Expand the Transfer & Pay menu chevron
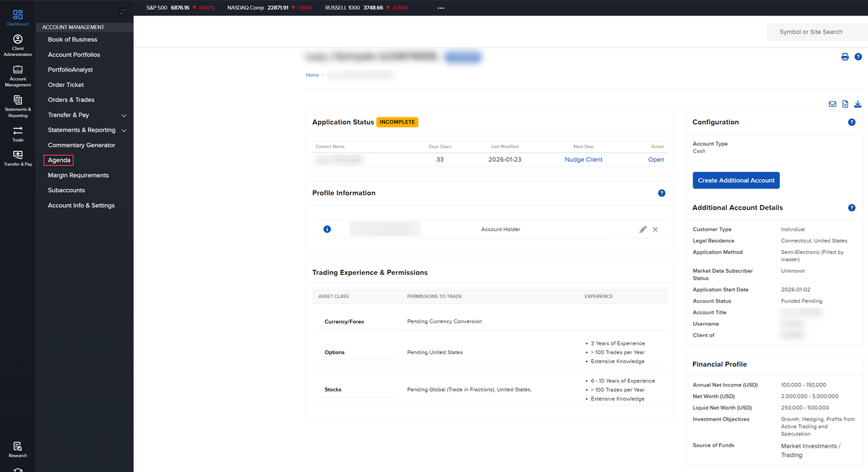868x472 pixels. [123, 115]
